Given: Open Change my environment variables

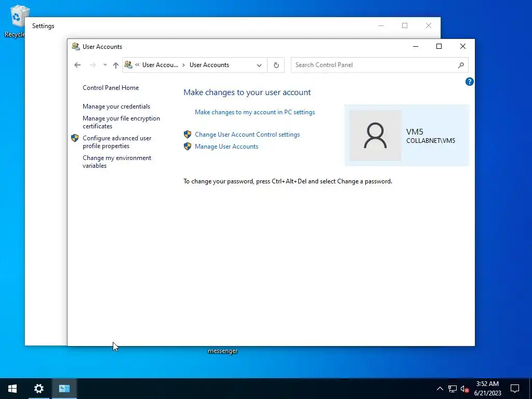Looking at the screenshot, I should click(x=117, y=162).
